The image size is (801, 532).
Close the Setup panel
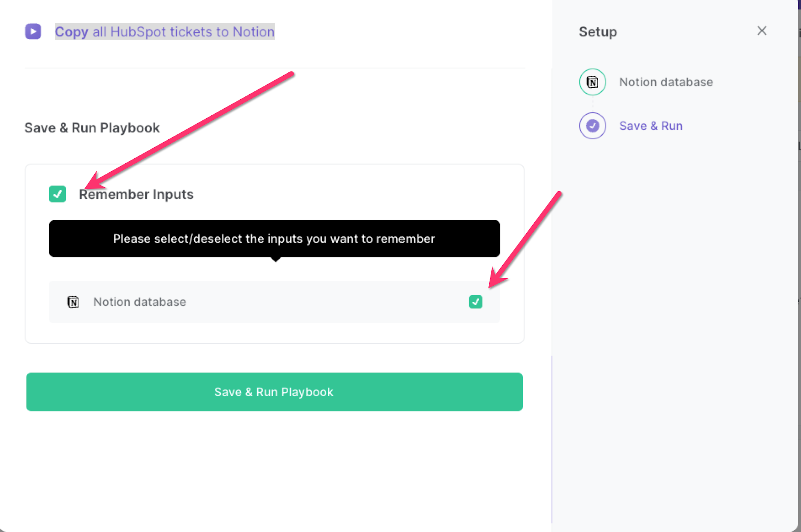pyautogui.click(x=761, y=31)
